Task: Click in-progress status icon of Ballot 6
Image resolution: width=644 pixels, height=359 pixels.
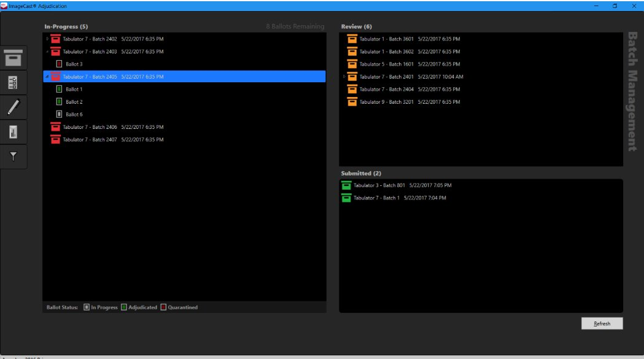Action: pyautogui.click(x=59, y=114)
